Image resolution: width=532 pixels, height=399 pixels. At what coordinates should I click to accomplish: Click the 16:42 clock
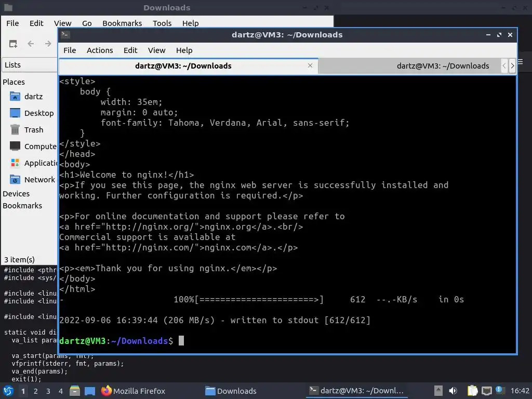[520, 391]
